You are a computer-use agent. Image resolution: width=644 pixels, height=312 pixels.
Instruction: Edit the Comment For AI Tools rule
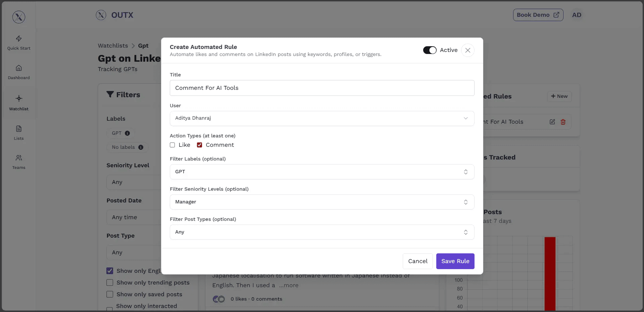point(552,122)
